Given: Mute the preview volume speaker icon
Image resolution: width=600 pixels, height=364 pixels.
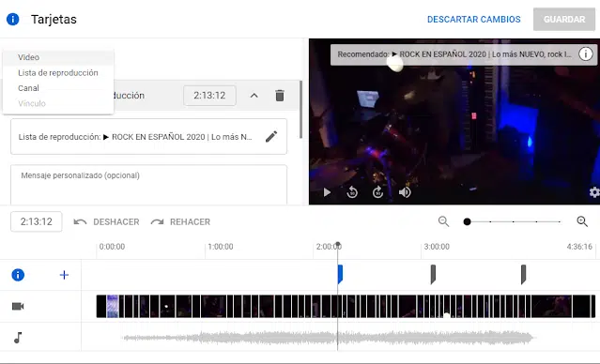Looking at the screenshot, I should click(405, 192).
